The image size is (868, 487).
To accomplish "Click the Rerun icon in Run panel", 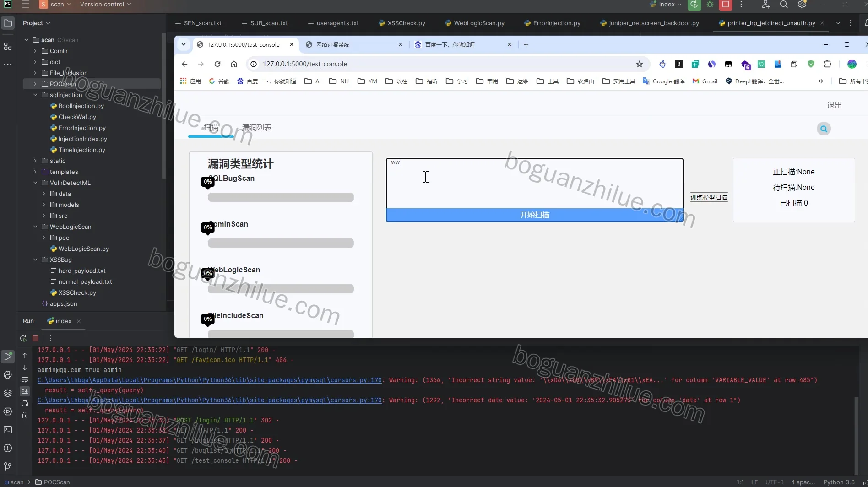I will (23, 338).
